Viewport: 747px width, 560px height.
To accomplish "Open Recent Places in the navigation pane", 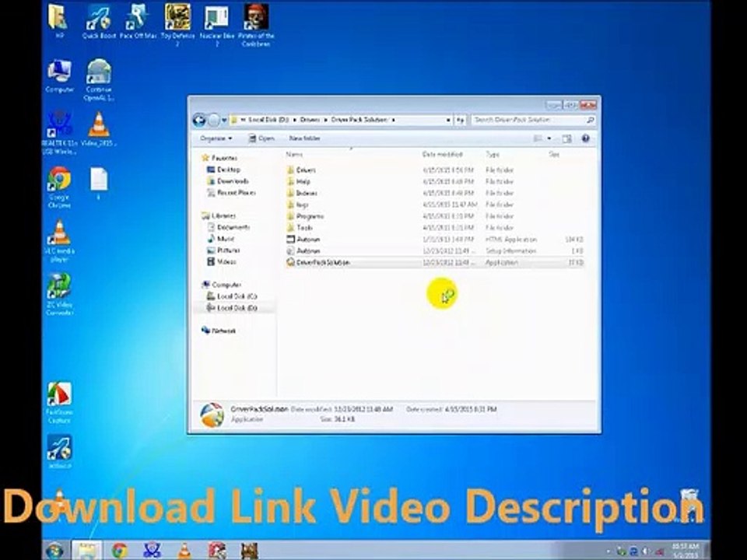I will pos(236,192).
